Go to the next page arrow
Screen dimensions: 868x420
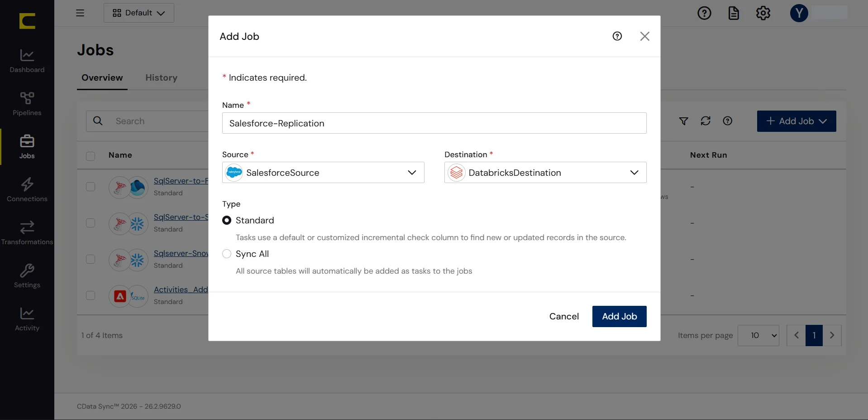point(832,335)
